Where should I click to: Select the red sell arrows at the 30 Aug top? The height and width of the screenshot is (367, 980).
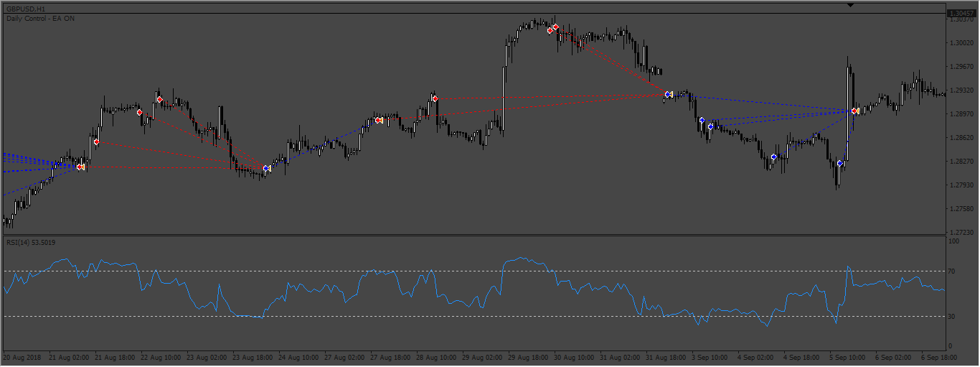[552, 29]
